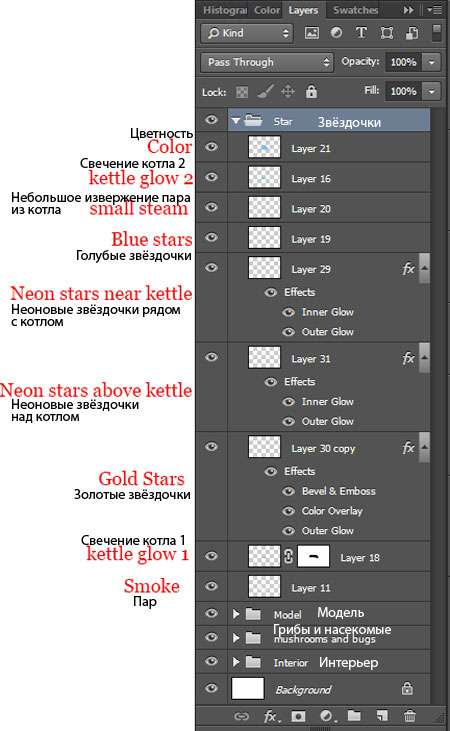The height and width of the screenshot is (731, 450).
Task: Filter layers by type layer icon
Action: click(x=361, y=33)
